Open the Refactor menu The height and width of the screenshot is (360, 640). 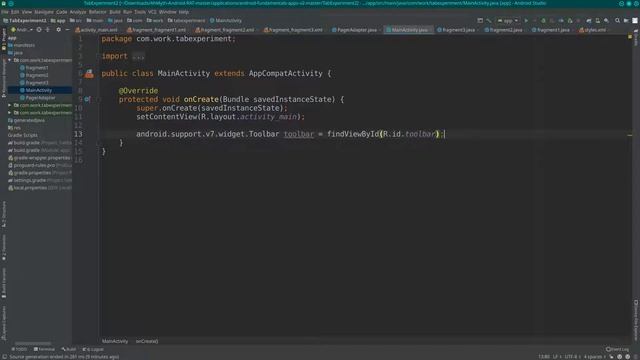click(98, 12)
